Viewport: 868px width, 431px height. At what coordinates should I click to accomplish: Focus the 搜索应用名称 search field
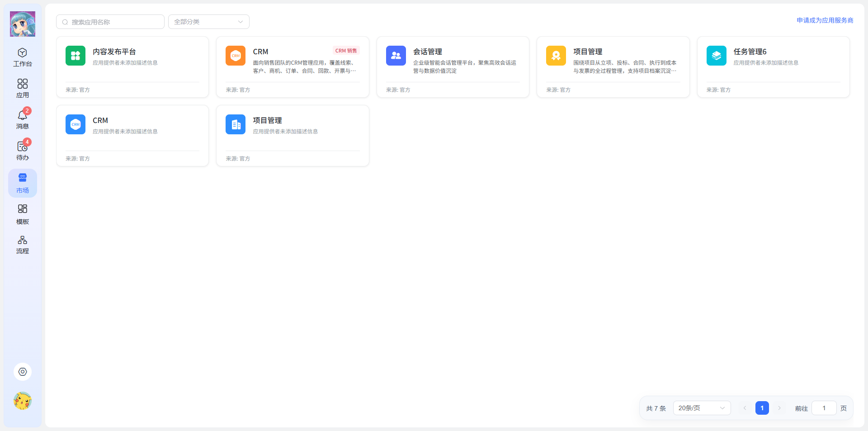click(110, 22)
